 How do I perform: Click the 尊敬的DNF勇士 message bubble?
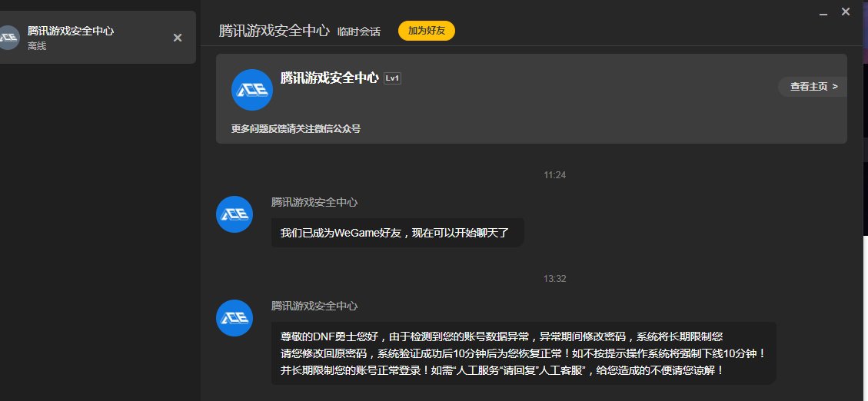coord(523,353)
